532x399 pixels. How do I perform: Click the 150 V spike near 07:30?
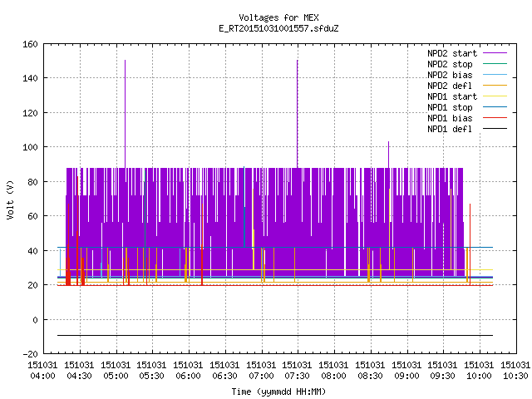298,114
